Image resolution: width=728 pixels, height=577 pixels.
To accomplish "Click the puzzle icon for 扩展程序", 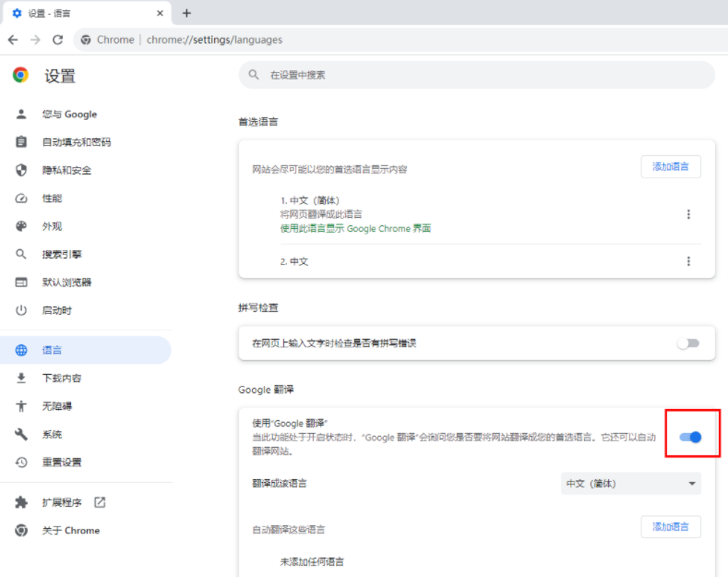I will click(x=21, y=502).
